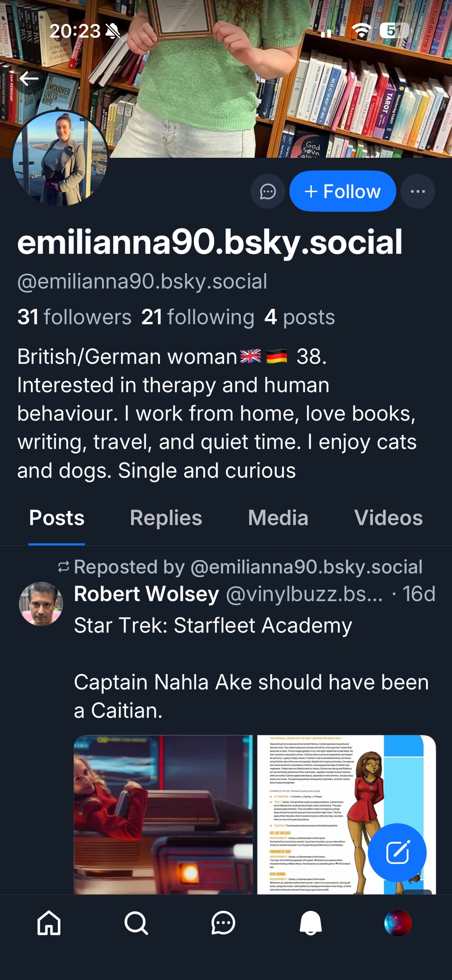452x980 pixels.
Task: Open my profile avatar in bottom bar
Action: 398,924
